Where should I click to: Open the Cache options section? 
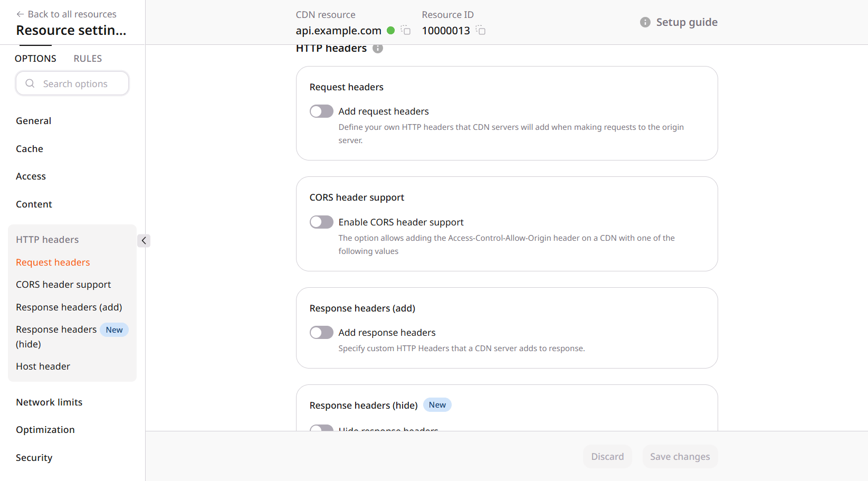click(x=30, y=149)
